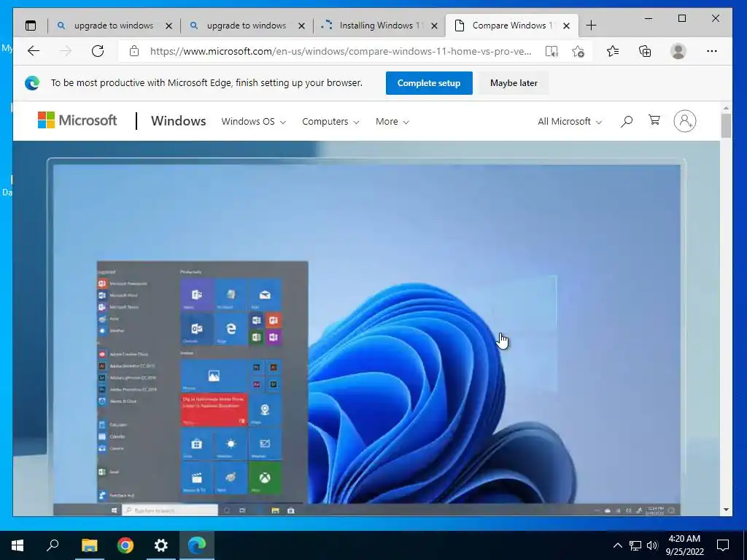
Task: Expand the All Microsoft menu
Action: [570, 122]
